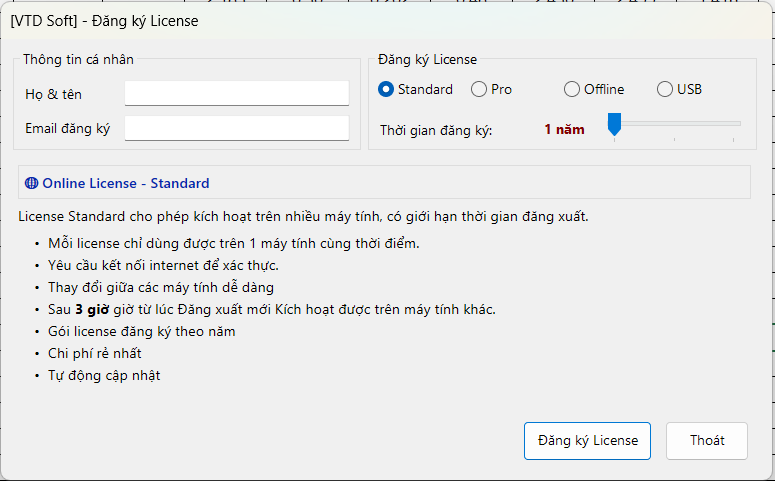The image size is (775, 481).
Task: Click the 'Chi phí rẻ nhất' bullet item
Action: coord(95,353)
